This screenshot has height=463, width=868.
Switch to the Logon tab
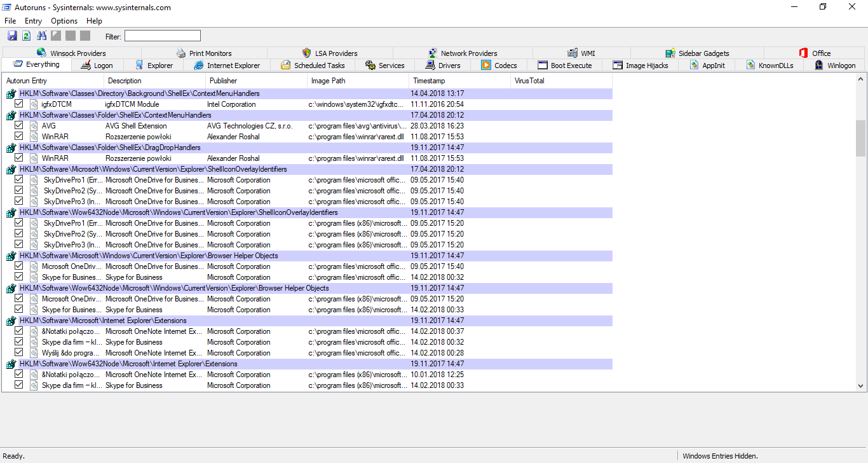[97, 66]
